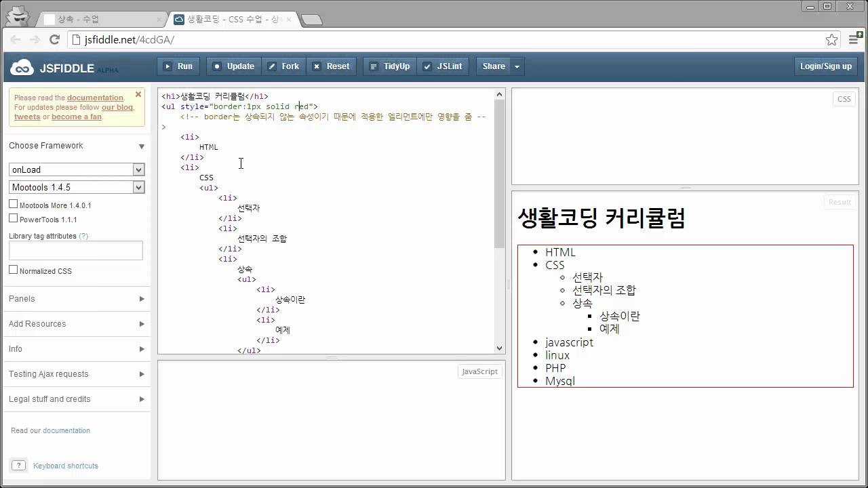Bookmark this page with the star icon
868x488 pixels.
(831, 40)
